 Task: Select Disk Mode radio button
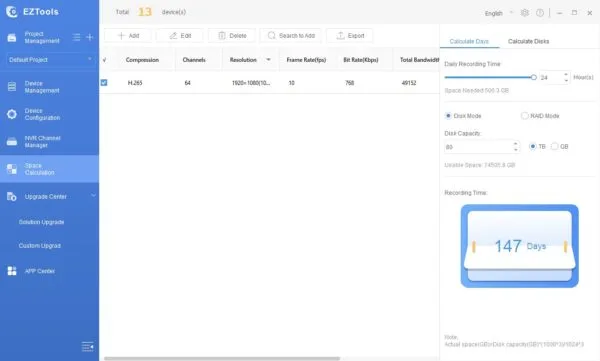tap(448, 116)
